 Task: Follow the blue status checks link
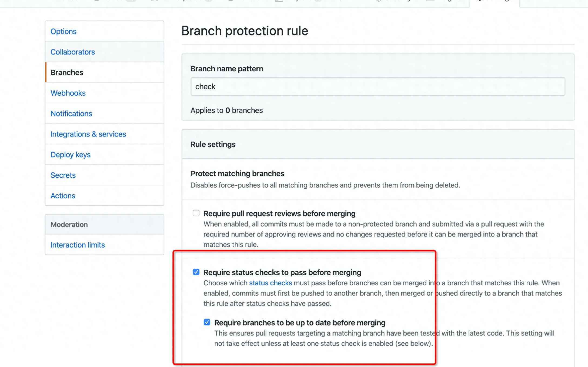point(270,283)
